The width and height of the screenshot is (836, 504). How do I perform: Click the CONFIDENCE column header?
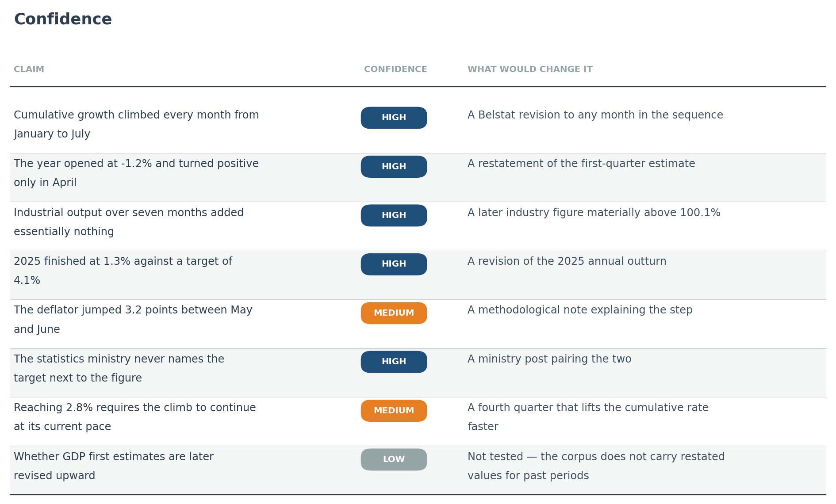pyautogui.click(x=395, y=69)
